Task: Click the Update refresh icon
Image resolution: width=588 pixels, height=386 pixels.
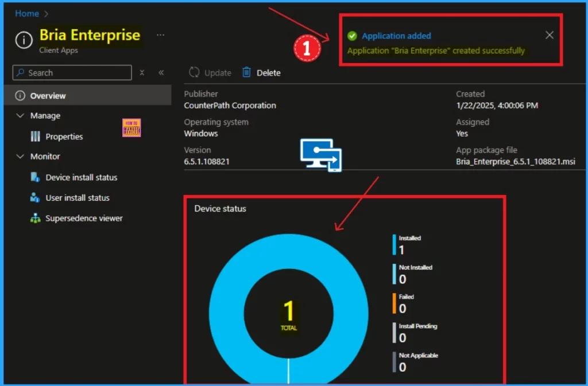Action: tap(194, 72)
